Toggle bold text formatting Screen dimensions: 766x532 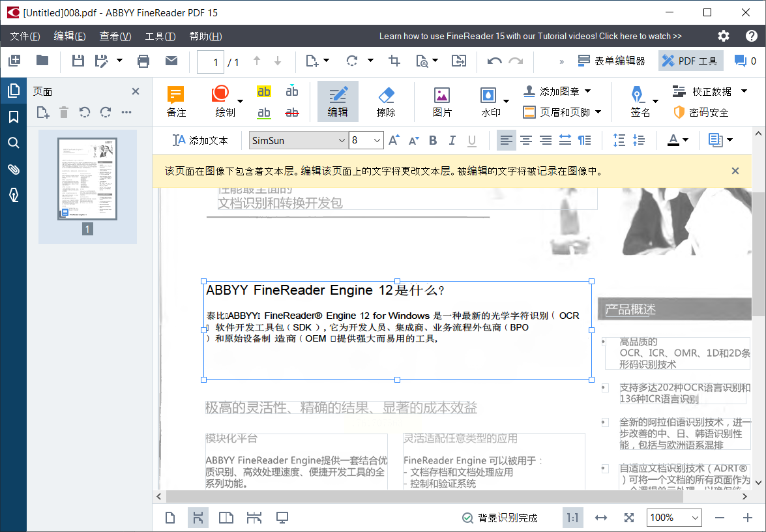(433, 140)
